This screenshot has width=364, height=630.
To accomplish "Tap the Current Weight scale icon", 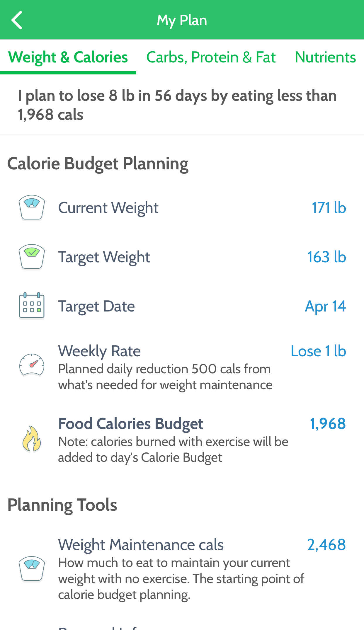I will point(32,207).
